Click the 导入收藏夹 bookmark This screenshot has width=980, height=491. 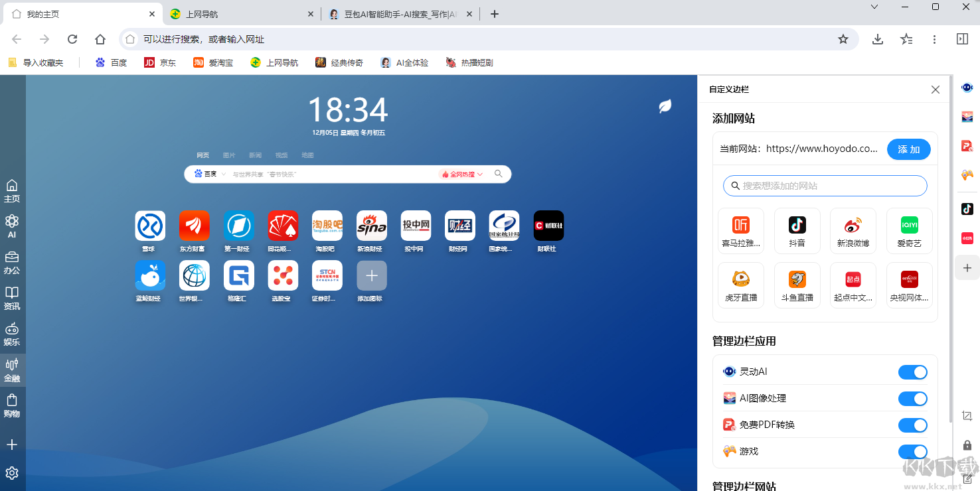click(37, 62)
